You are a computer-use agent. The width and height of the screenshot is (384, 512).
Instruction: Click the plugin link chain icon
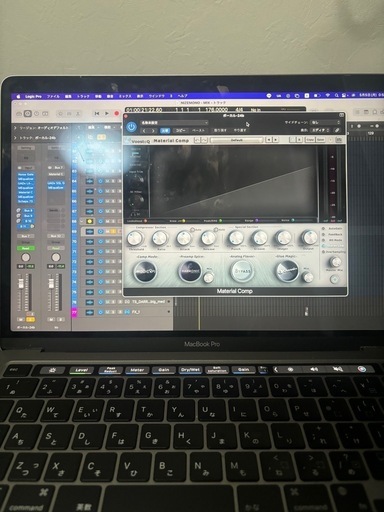point(337,130)
